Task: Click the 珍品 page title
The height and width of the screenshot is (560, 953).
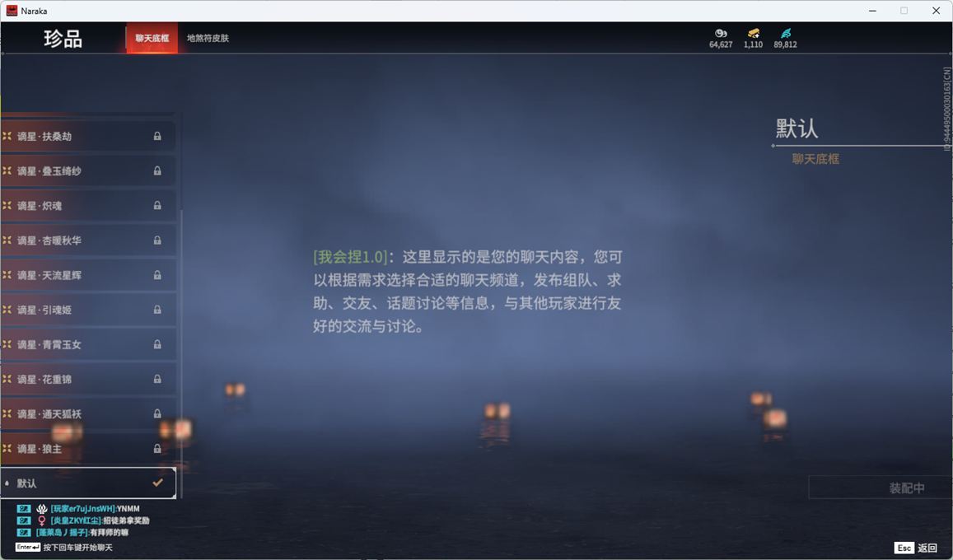Action: [x=63, y=39]
